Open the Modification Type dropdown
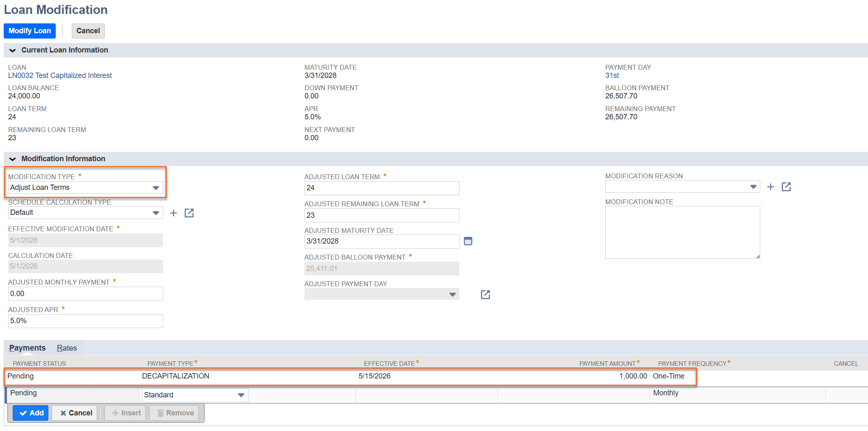Viewport: 868px width, 431px height. [155, 188]
